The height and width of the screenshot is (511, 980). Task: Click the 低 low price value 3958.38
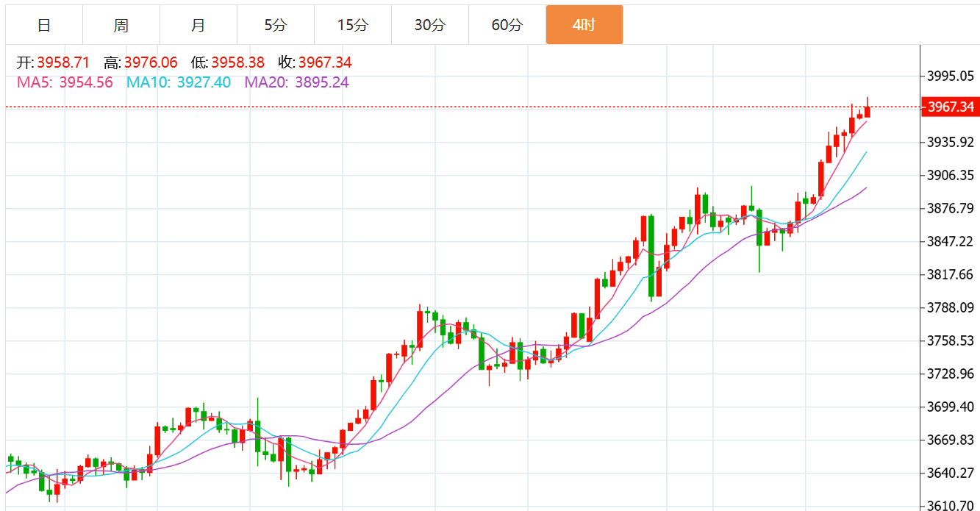237,63
